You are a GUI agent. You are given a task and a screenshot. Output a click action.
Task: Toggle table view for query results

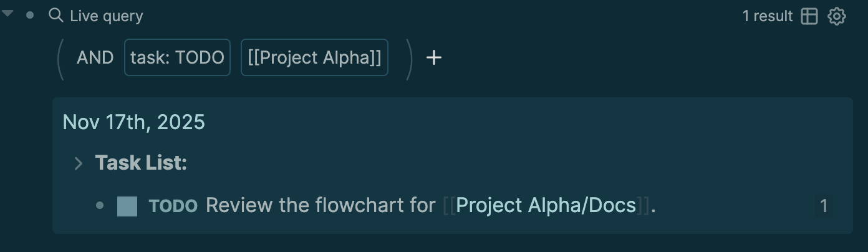pos(809,16)
